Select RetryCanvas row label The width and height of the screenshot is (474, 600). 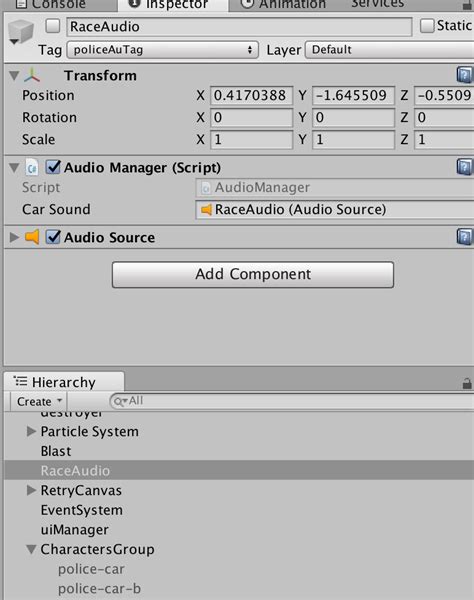point(81,490)
